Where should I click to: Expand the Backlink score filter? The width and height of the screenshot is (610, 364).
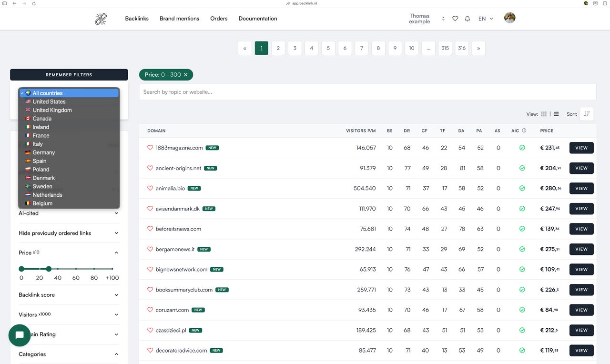69,295
